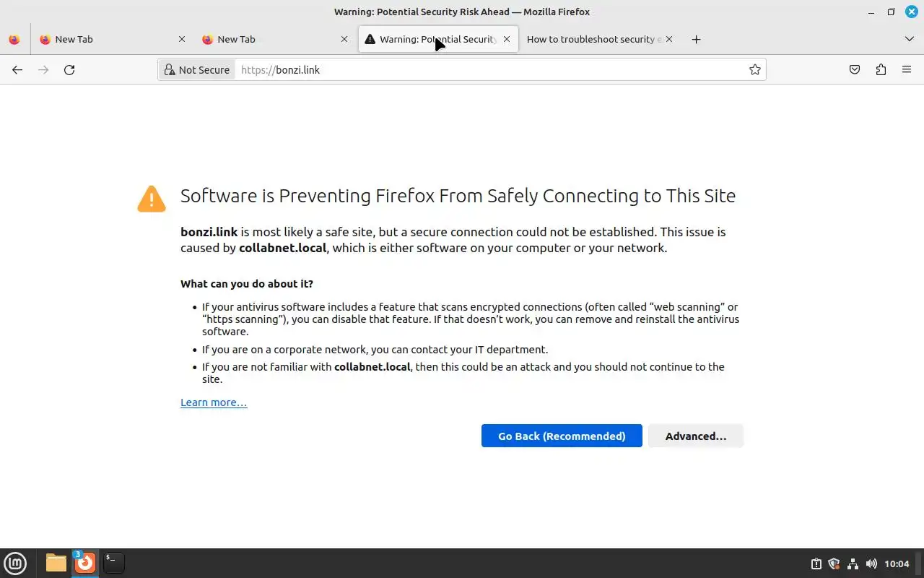
Task: Expand the Advanced… options section
Action: (695, 436)
